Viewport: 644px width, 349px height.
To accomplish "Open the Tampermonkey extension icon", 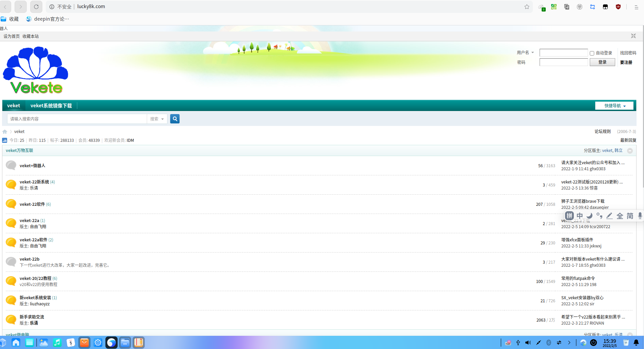I will coord(605,7).
